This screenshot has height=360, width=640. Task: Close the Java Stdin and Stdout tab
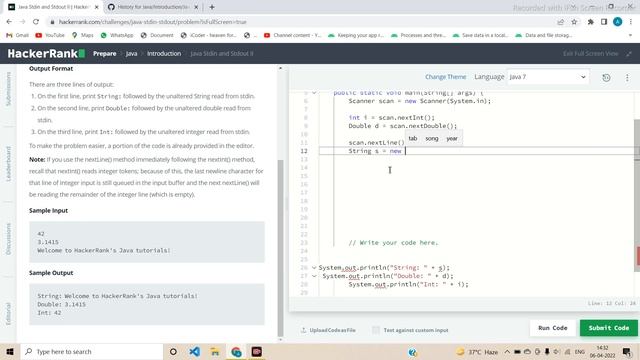(96, 7)
